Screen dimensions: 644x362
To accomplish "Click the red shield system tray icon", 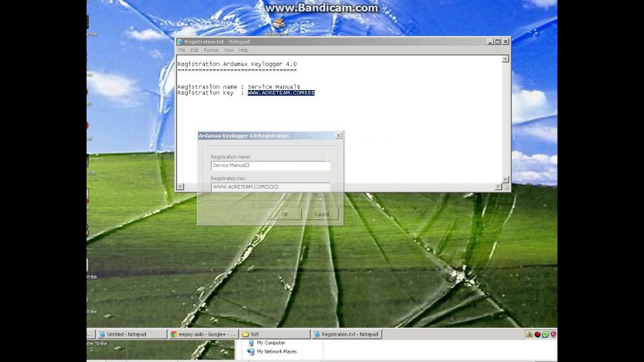I will 553,334.
